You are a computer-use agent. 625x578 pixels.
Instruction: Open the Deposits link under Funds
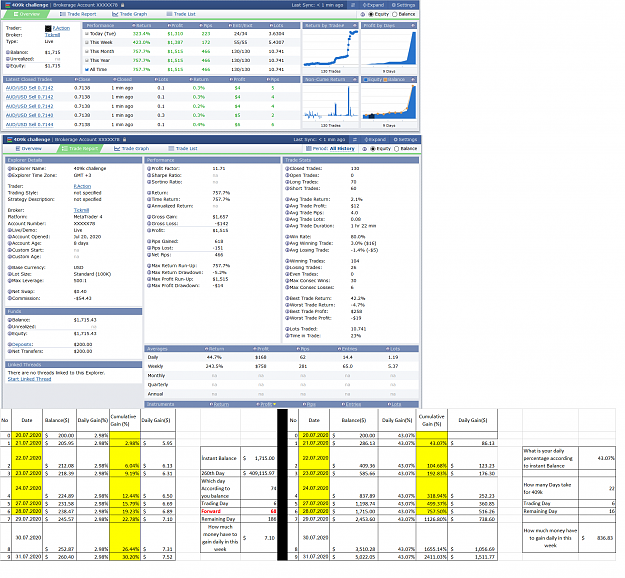pos(22,344)
